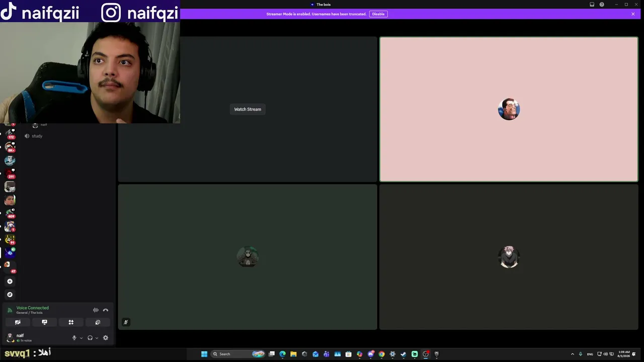Open the soundboard
This screenshot has height=362, width=644.
(x=98, y=322)
